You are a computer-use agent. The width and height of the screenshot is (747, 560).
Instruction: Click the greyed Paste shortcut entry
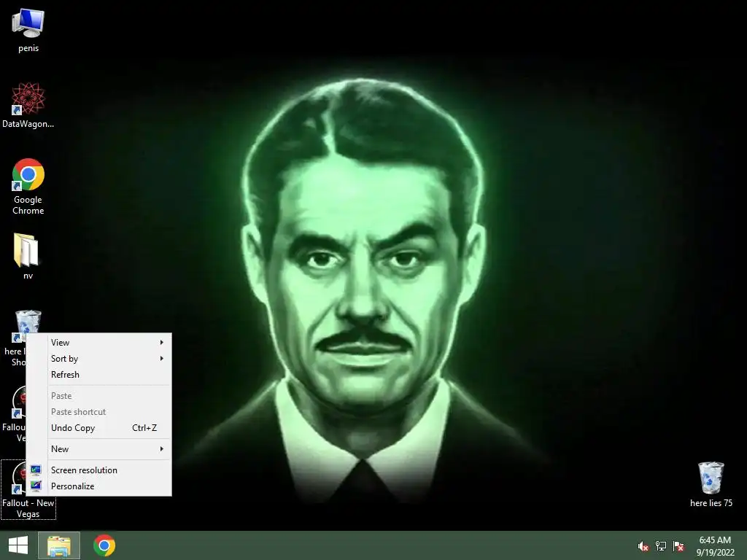tap(99, 412)
